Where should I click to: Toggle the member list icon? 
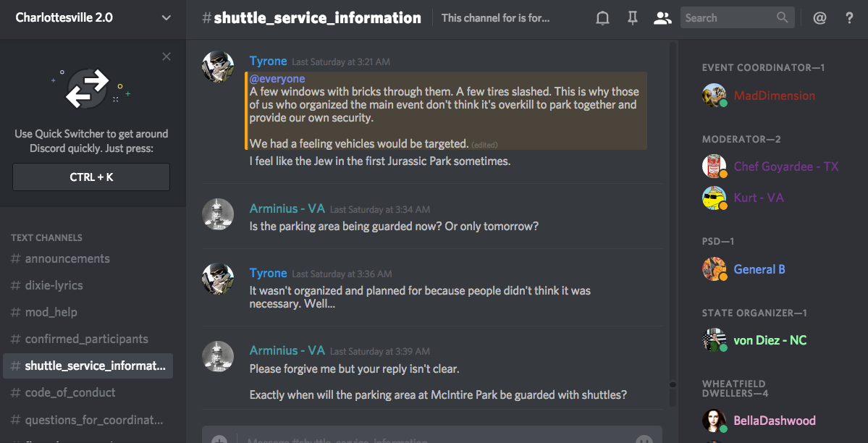coord(662,18)
